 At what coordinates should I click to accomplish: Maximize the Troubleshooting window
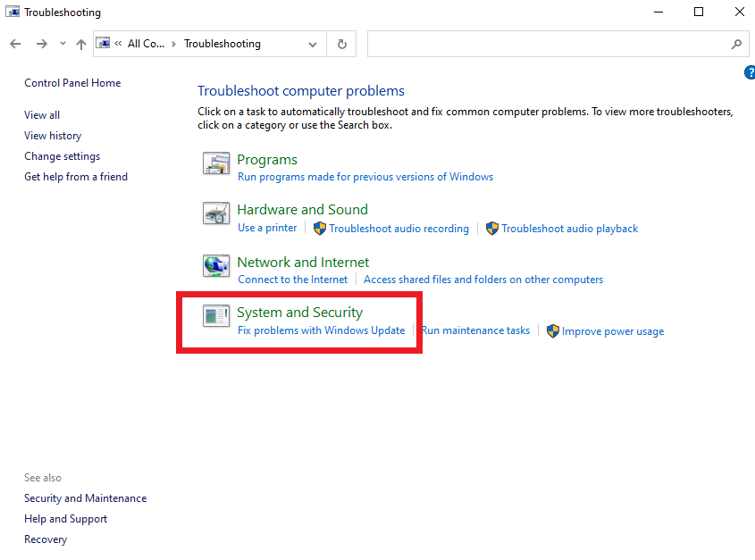699,12
